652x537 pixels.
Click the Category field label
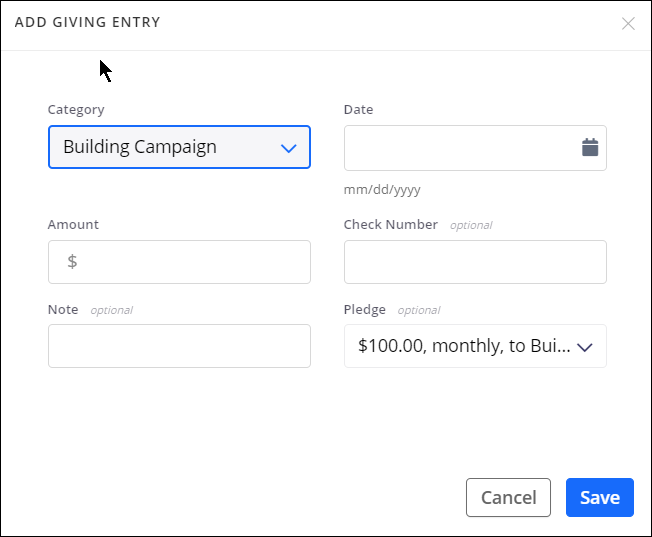pos(76,110)
